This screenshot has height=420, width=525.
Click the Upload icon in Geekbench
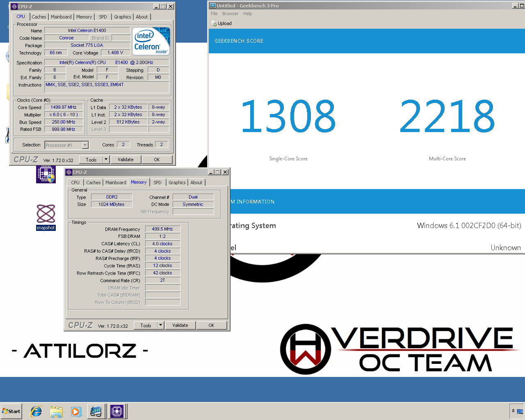tap(214, 23)
